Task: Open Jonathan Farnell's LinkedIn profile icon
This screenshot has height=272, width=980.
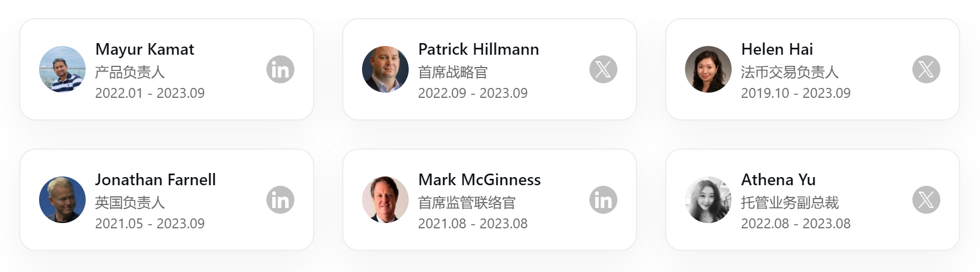Action: pos(280,200)
